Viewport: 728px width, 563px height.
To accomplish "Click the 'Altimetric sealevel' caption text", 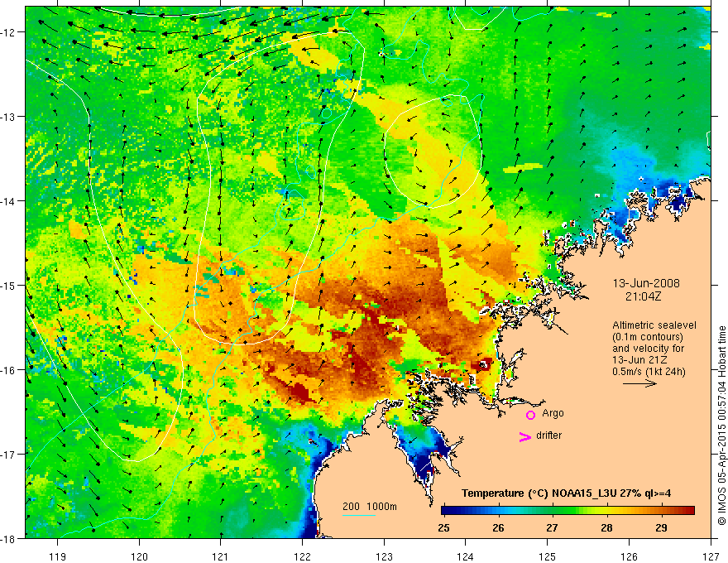I will 654,325.
